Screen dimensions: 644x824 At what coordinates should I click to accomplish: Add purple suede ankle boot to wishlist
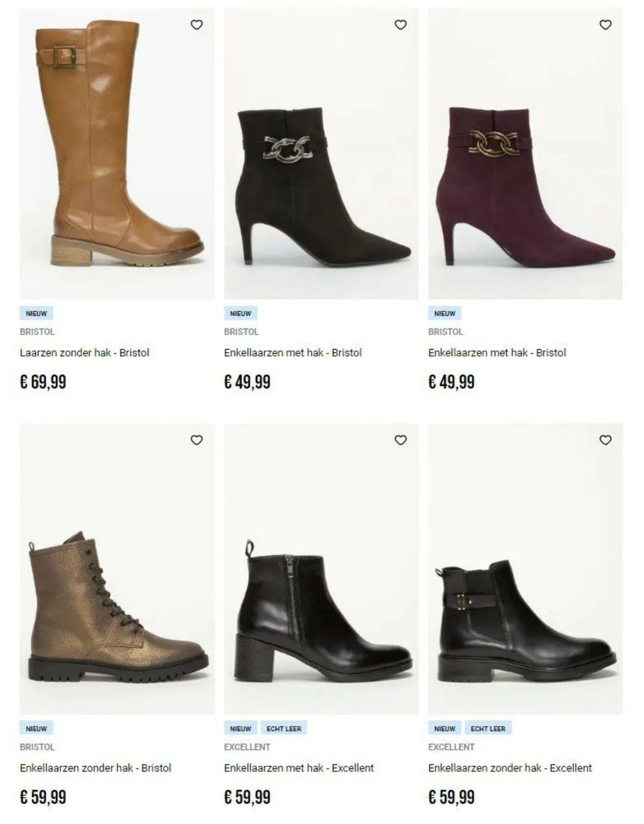pos(605,25)
